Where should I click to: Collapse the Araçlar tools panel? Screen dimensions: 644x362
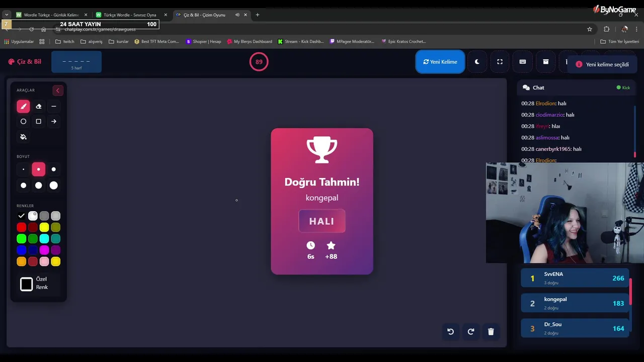[57, 90]
